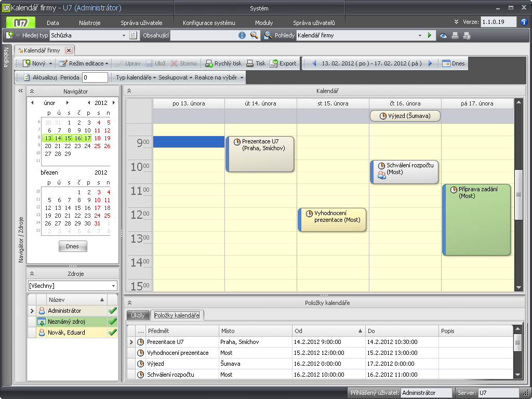The image size is (532, 399).
Task: Open the search form icon next to Schůzka
Action: coord(133,35)
